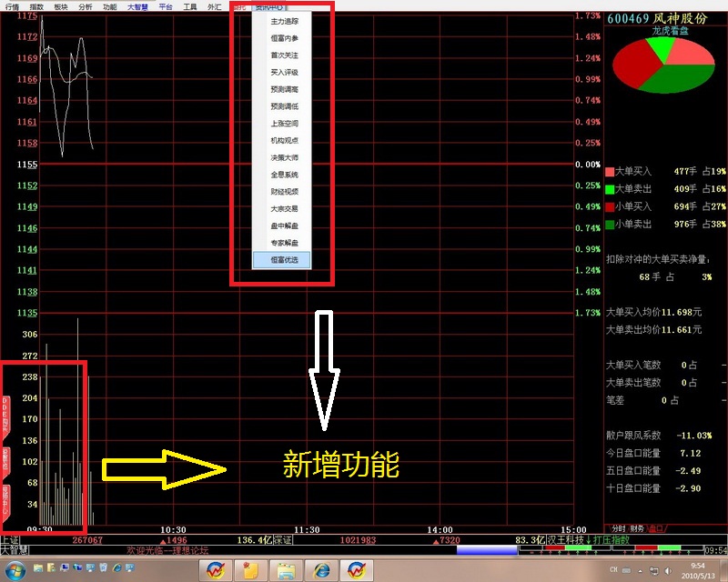
Task: Click the 深证 index label in status bar
Action: 282,540
